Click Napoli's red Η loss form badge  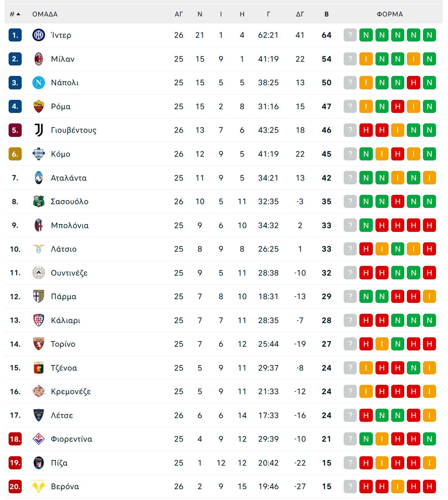413,83
